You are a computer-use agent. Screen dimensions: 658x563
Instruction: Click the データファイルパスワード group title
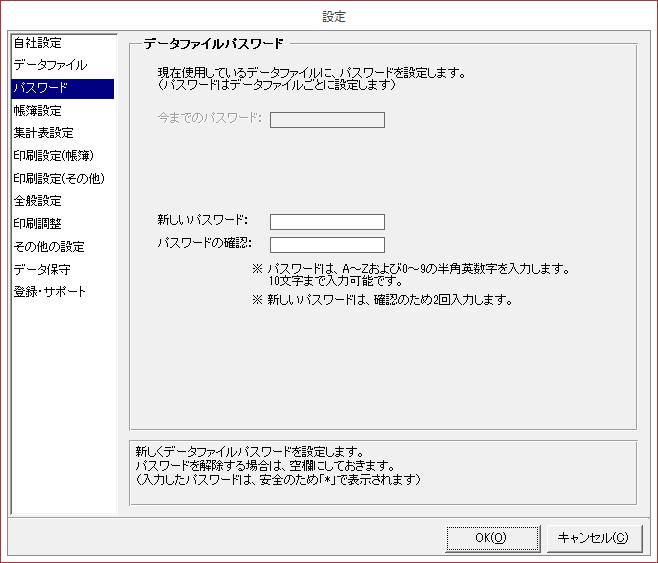click(214, 44)
